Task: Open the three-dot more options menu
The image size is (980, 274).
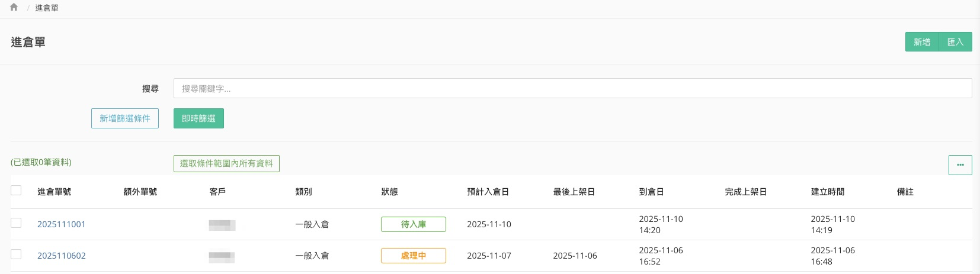Action: pyautogui.click(x=960, y=165)
